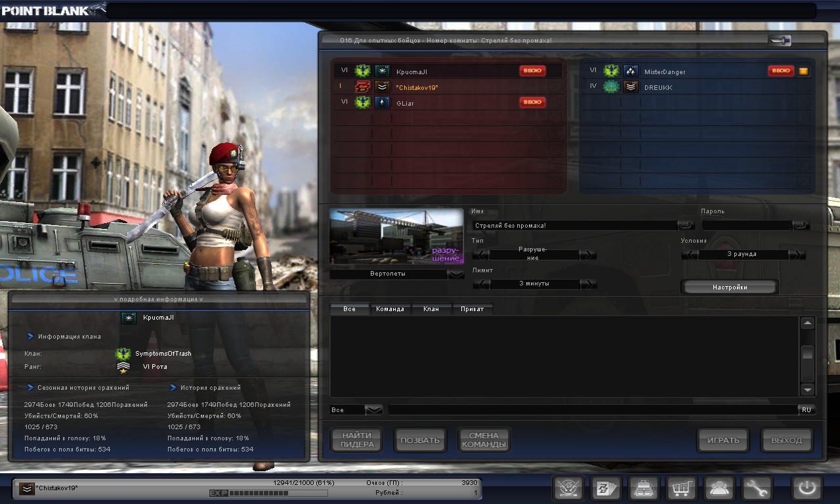Screen dimensions: 840x504
Task: Click the gun icon in room title bar
Action: coord(780,41)
